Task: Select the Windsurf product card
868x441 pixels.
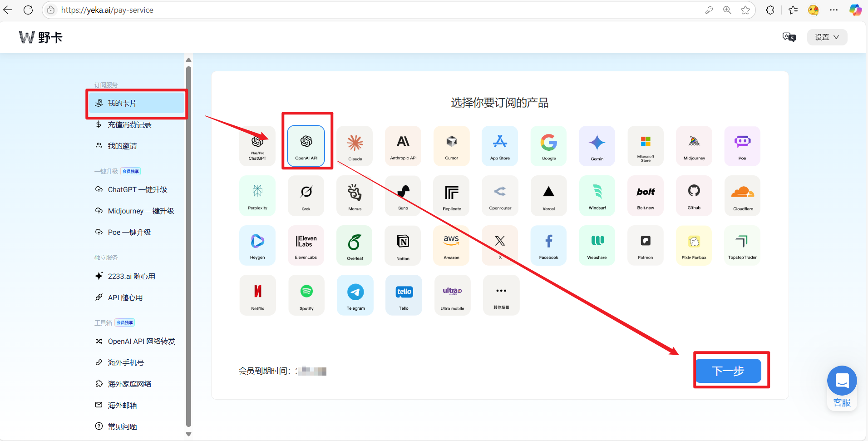Action: tap(597, 196)
